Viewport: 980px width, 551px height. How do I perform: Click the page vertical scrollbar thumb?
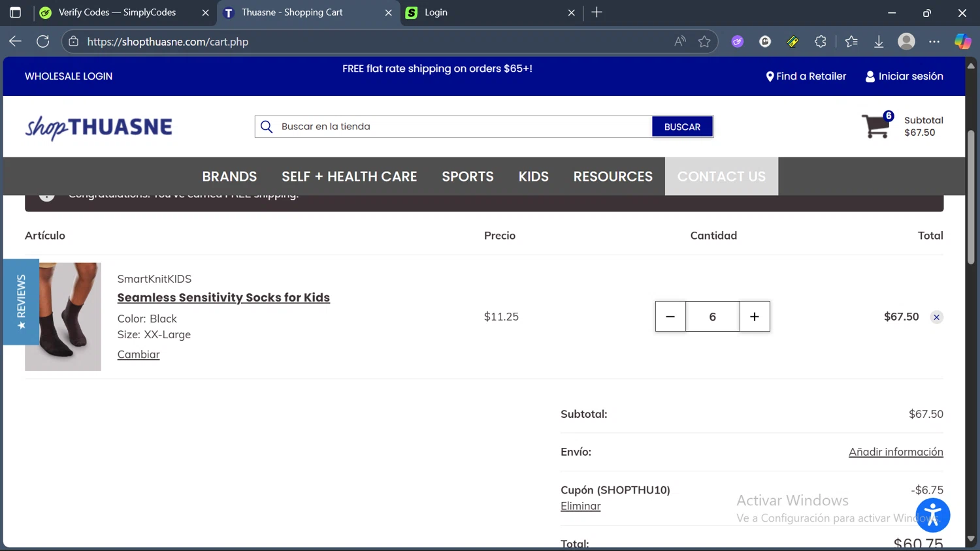point(971,197)
